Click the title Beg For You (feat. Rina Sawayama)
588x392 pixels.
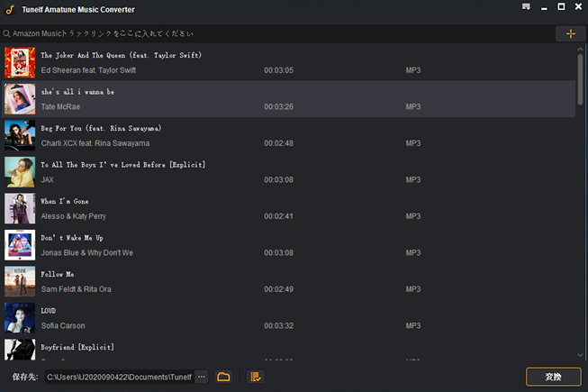tap(101, 128)
